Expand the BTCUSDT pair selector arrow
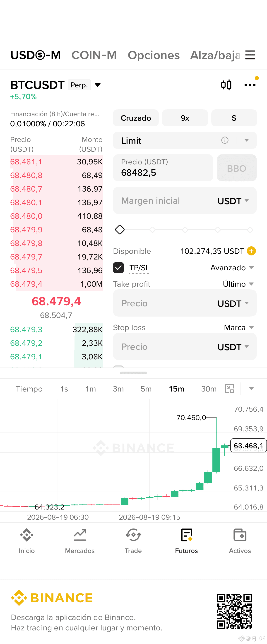The height and width of the screenshot is (644, 267). (98, 85)
